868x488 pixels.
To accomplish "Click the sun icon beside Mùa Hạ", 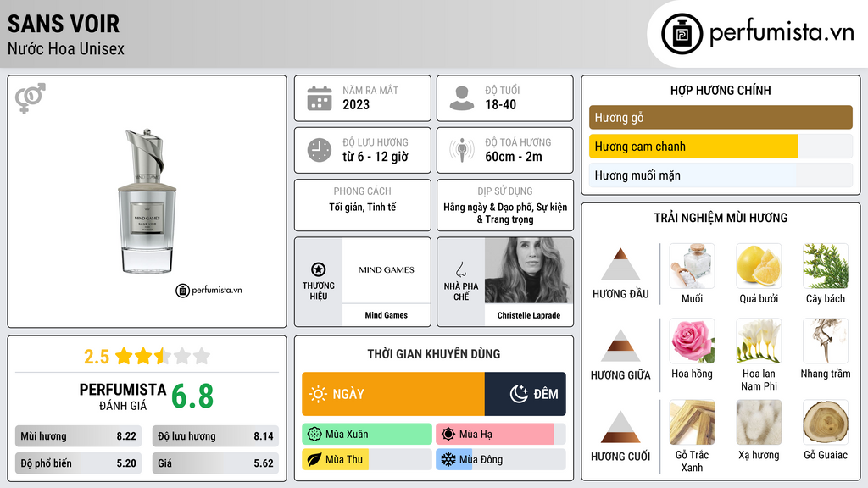I will point(448,435).
